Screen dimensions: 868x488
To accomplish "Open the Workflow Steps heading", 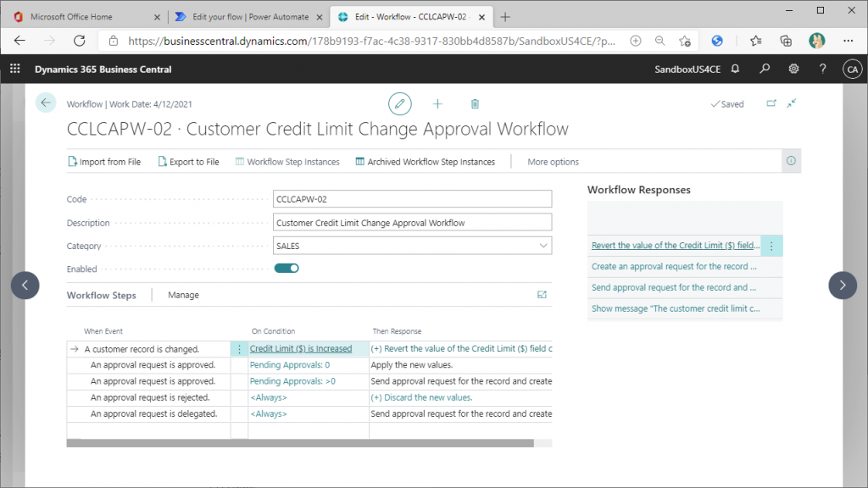I will 102,295.
